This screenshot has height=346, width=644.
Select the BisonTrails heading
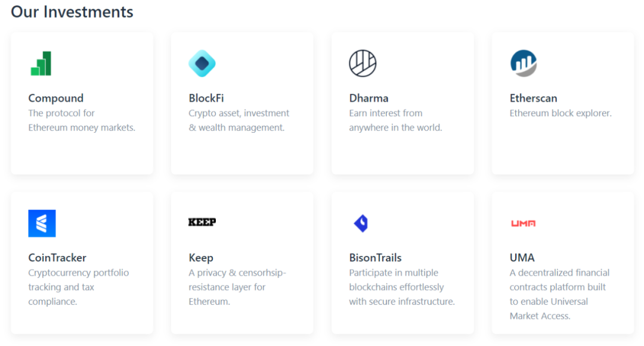(x=376, y=258)
